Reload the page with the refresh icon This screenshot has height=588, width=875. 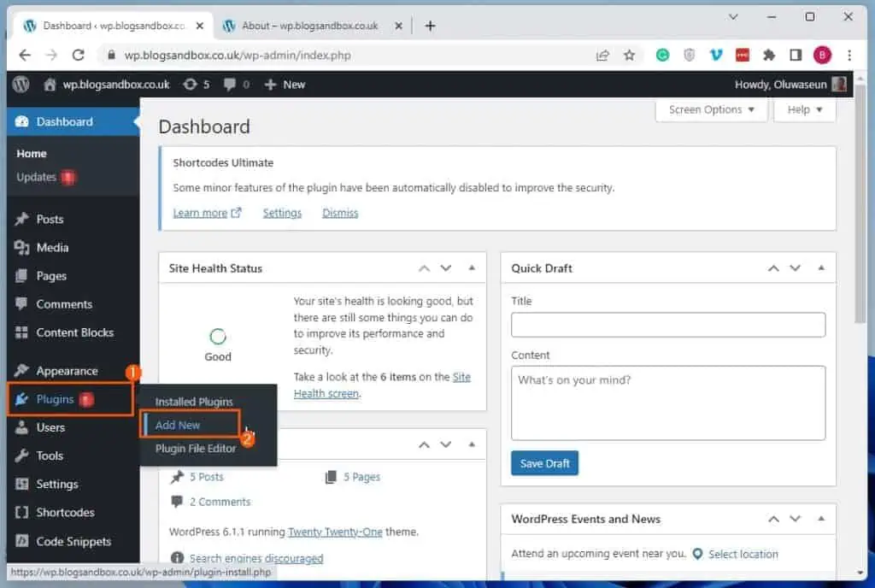[79, 55]
